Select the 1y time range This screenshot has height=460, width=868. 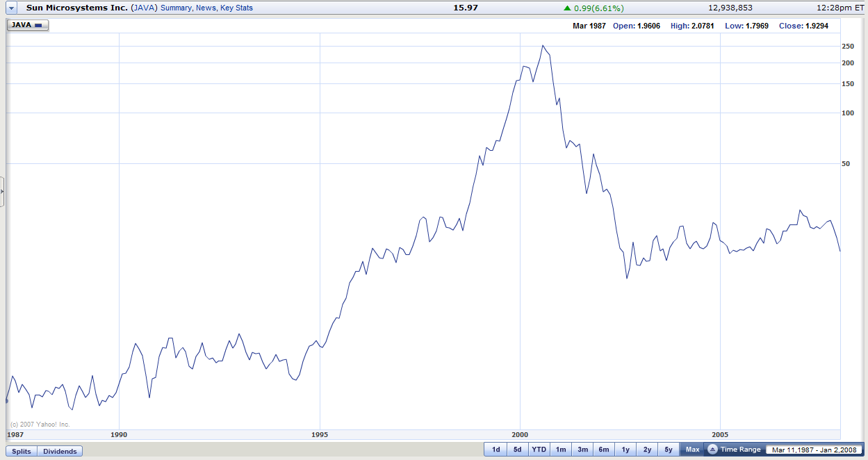click(625, 450)
